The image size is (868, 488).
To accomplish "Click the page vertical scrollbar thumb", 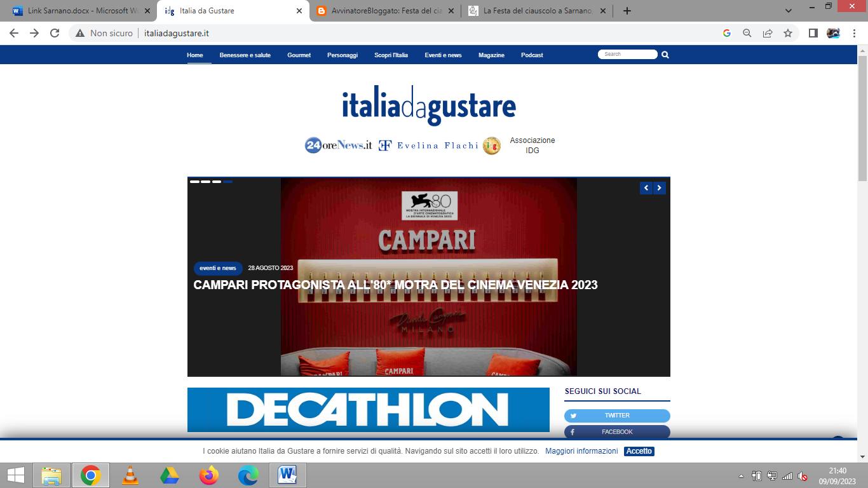I will pyautogui.click(x=862, y=118).
